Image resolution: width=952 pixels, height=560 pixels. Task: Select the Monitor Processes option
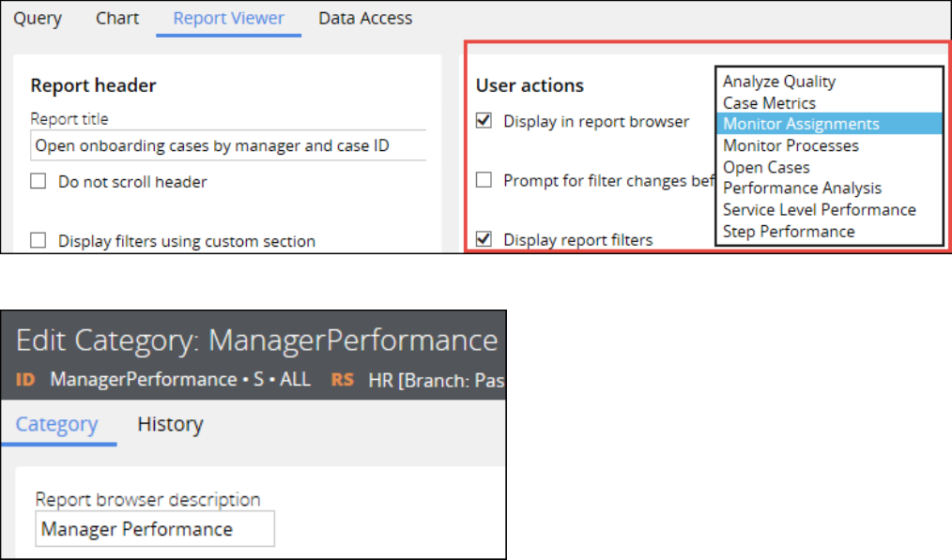791,145
